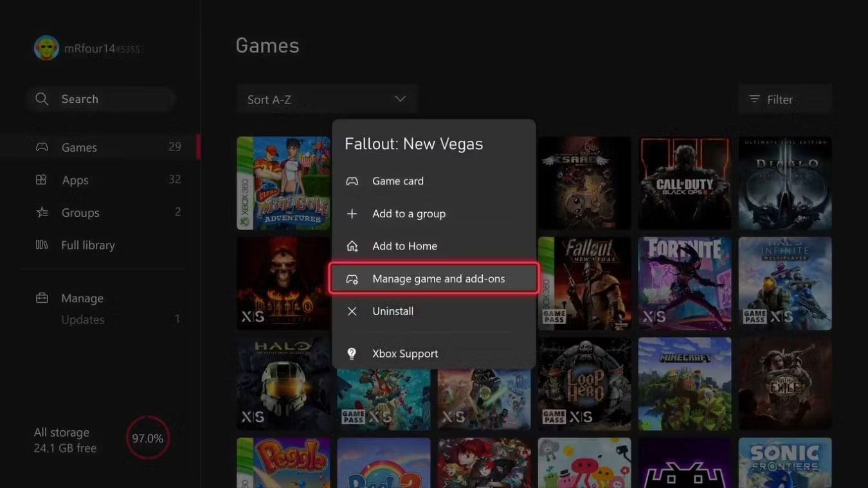Viewport: 868px width, 488px height.
Task: Select the Path of Exile game tile
Action: pos(785,384)
